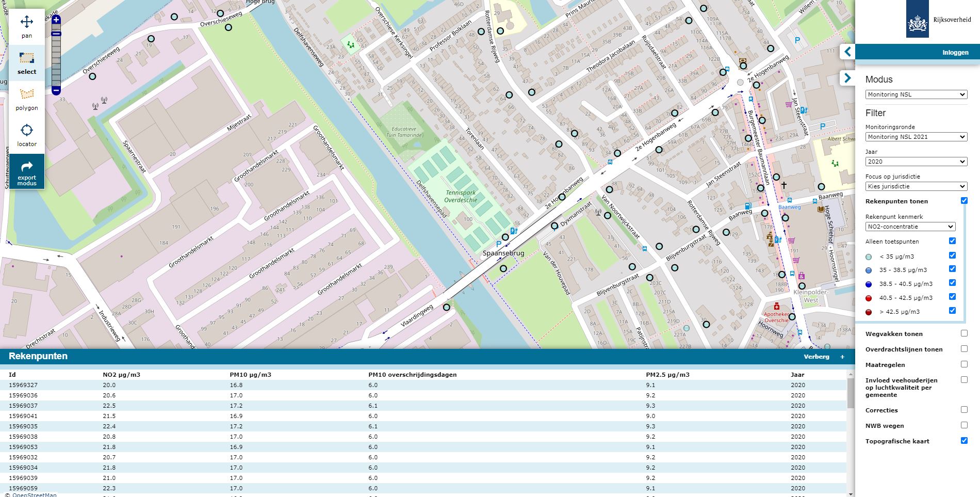
Task: Click the NO2 µg/m3 column header
Action: coord(122,375)
